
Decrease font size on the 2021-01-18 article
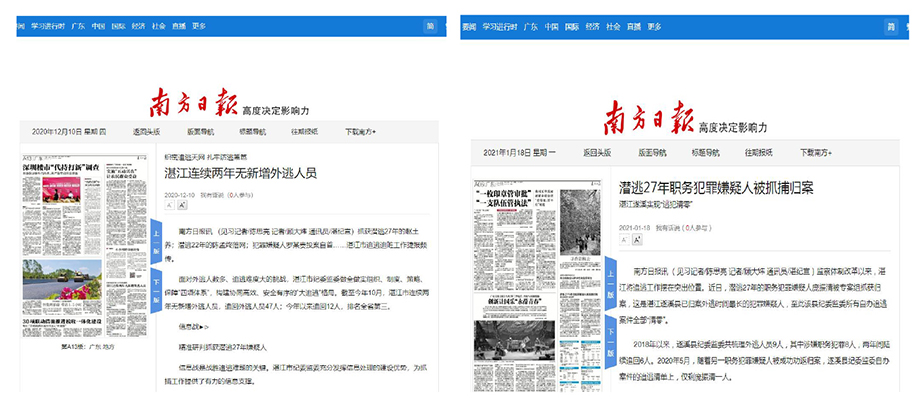pyautogui.click(x=624, y=239)
